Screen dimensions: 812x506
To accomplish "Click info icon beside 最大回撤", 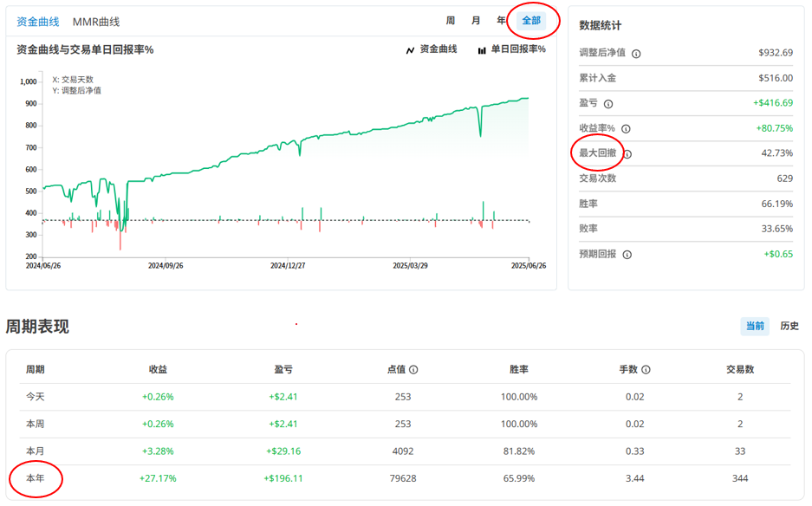I will tap(627, 154).
